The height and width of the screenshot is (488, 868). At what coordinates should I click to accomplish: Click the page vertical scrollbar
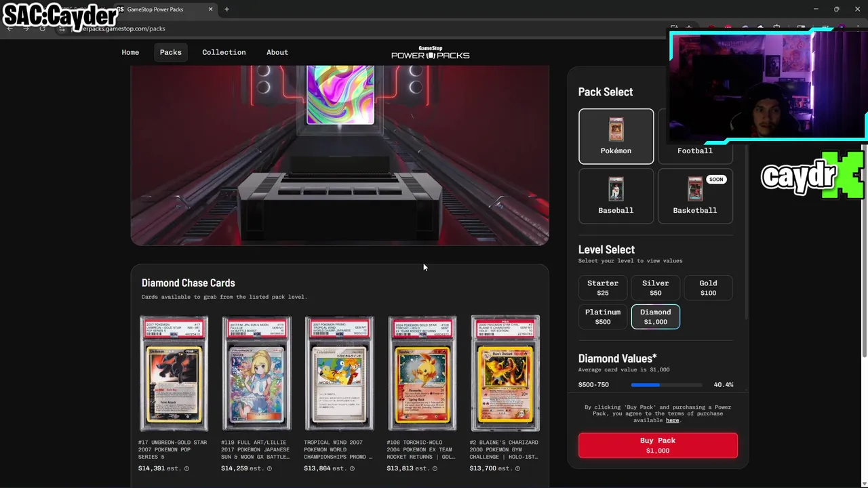point(864,251)
